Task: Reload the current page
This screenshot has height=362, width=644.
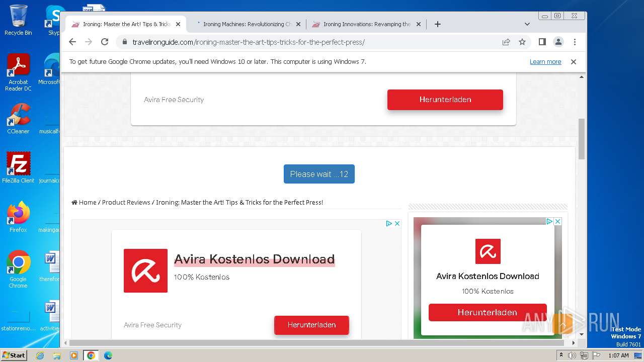Action: click(x=105, y=42)
